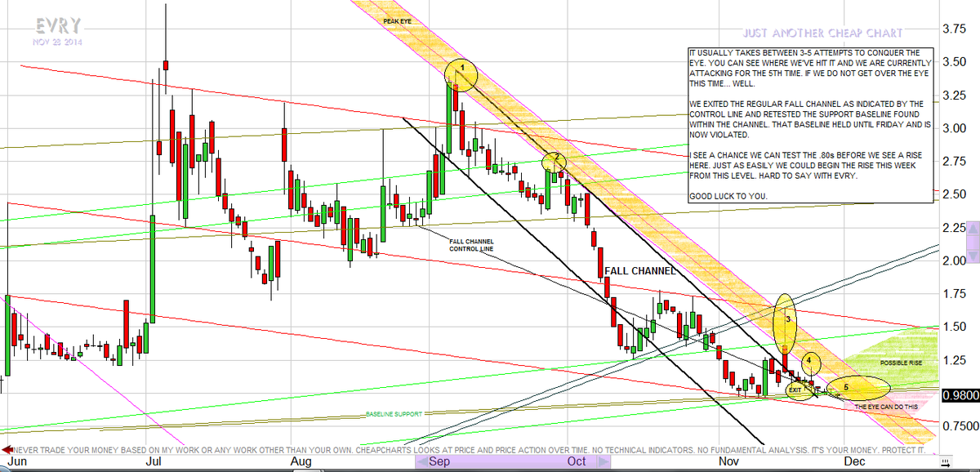Click the 0.7500 price axis label

(960, 425)
